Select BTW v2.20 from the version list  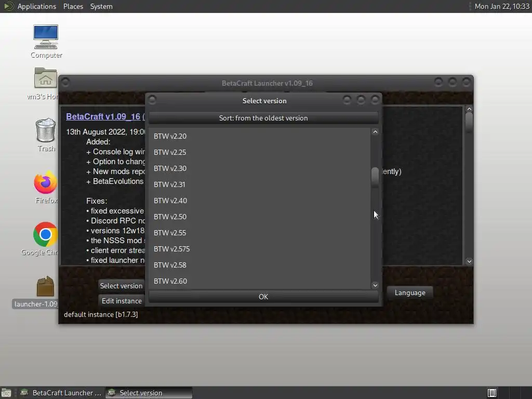pyautogui.click(x=260, y=136)
